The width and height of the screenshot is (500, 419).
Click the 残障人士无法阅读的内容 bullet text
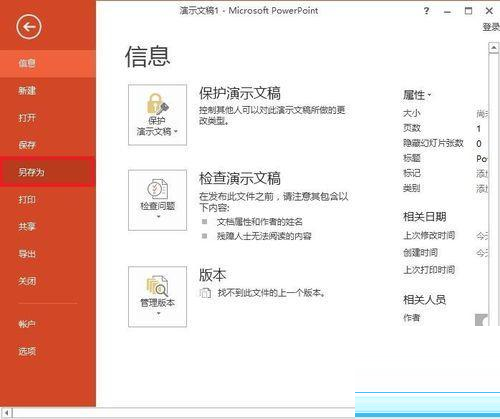click(x=264, y=236)
